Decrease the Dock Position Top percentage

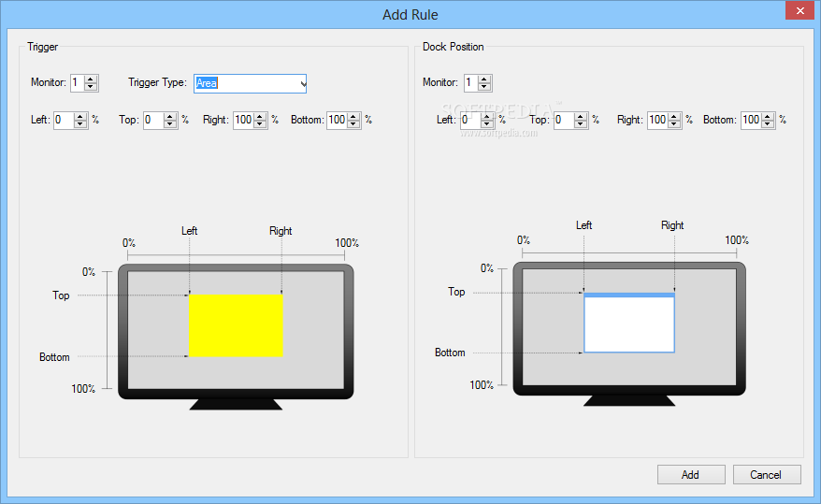580,124
